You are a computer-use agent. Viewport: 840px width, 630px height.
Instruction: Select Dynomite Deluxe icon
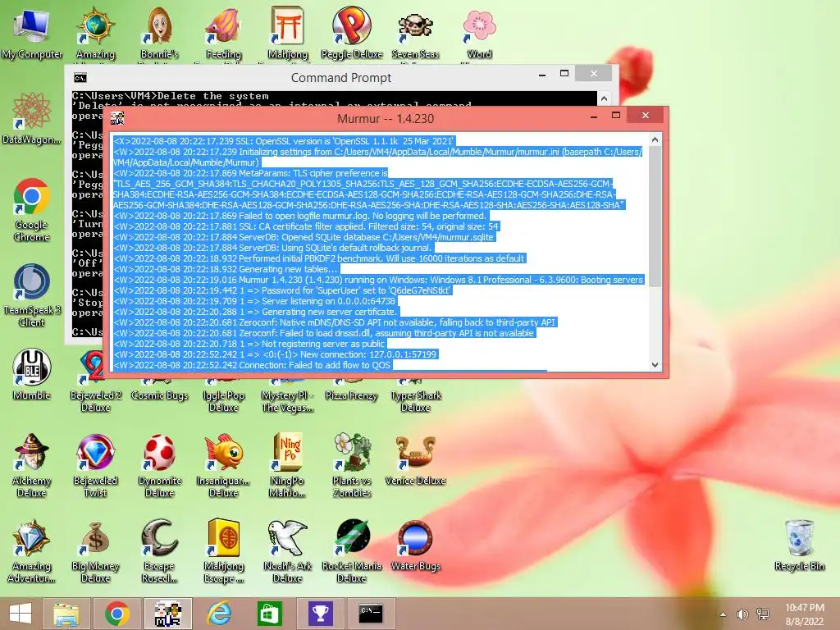(159, 465)
